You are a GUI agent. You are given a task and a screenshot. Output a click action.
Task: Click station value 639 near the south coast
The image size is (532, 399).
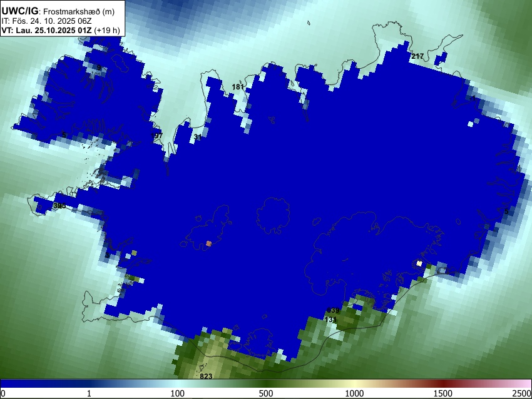point(333,311)
